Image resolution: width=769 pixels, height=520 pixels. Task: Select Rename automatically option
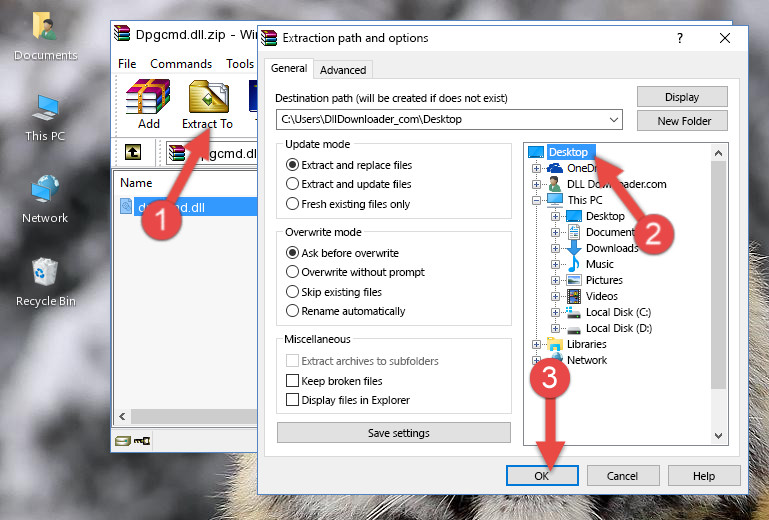292,311
